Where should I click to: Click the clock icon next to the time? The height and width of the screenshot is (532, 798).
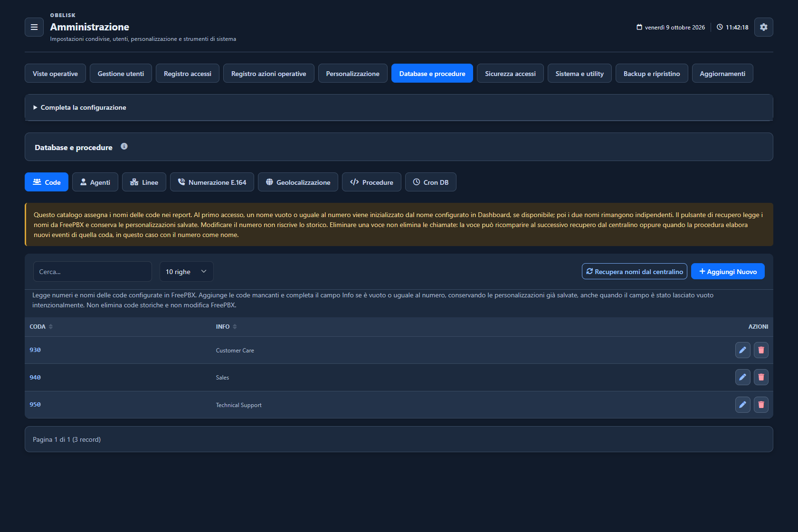pos(720,27)
